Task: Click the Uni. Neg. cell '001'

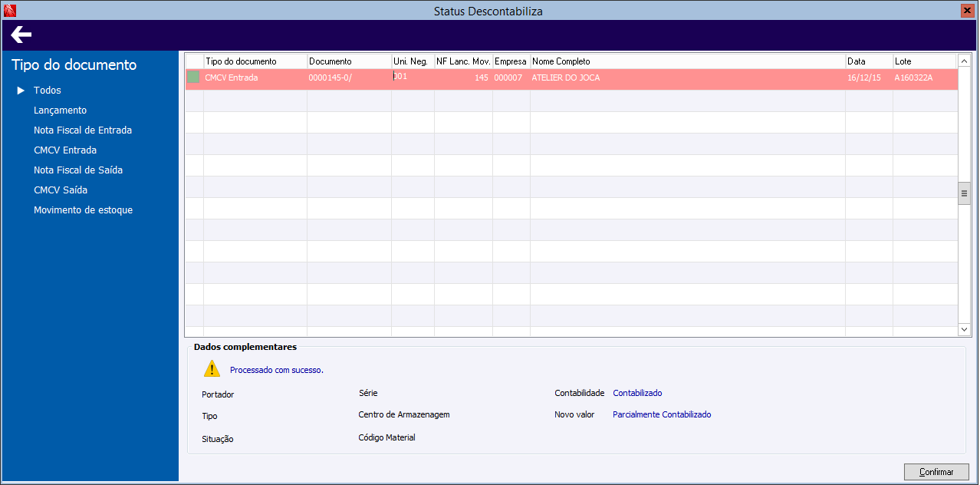Action: click(x=413, y=78)
